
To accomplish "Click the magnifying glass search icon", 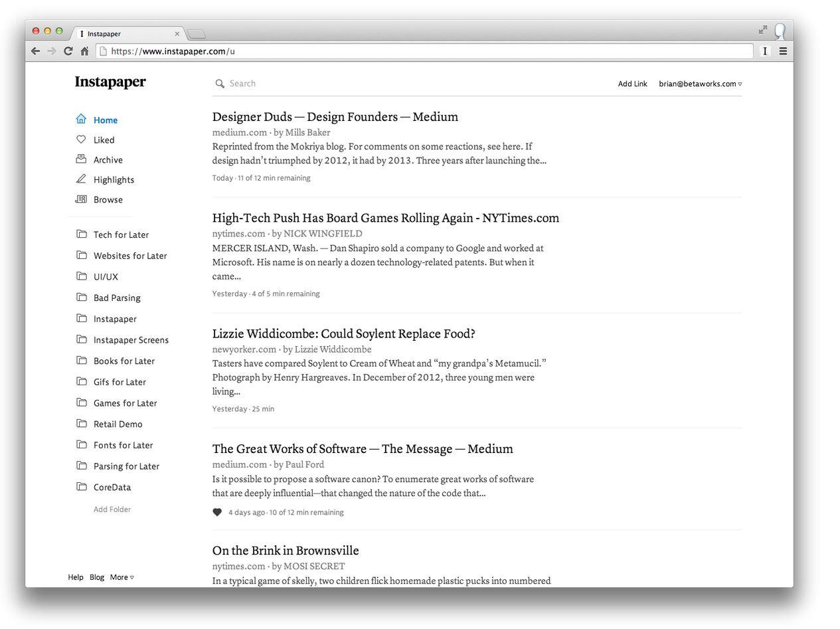I will coord(220,84).
